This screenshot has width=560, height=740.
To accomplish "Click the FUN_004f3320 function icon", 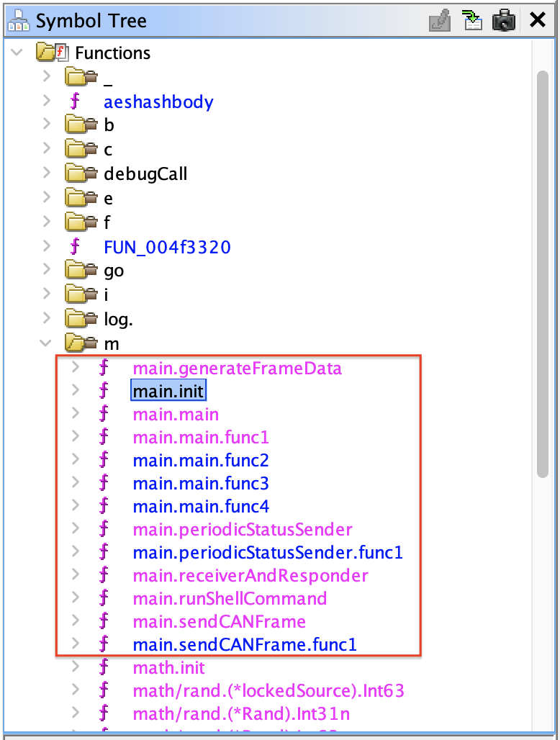I will point(75,246).
